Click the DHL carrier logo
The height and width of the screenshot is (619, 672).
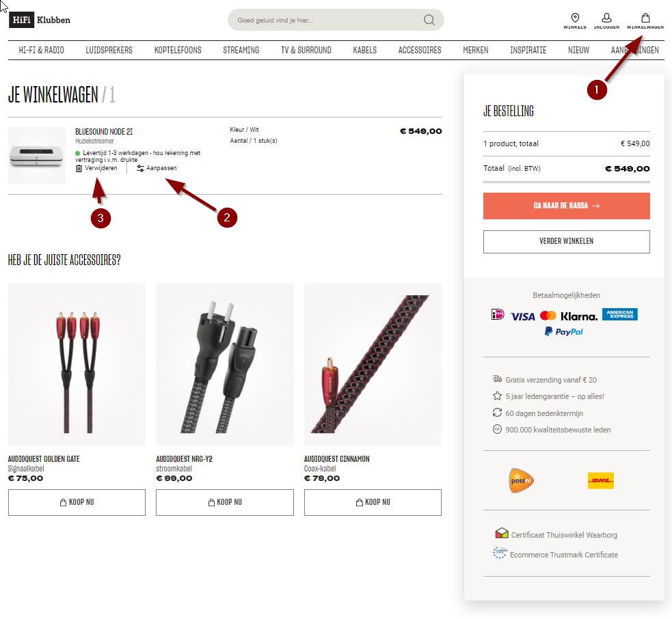(x=600, y=480)
